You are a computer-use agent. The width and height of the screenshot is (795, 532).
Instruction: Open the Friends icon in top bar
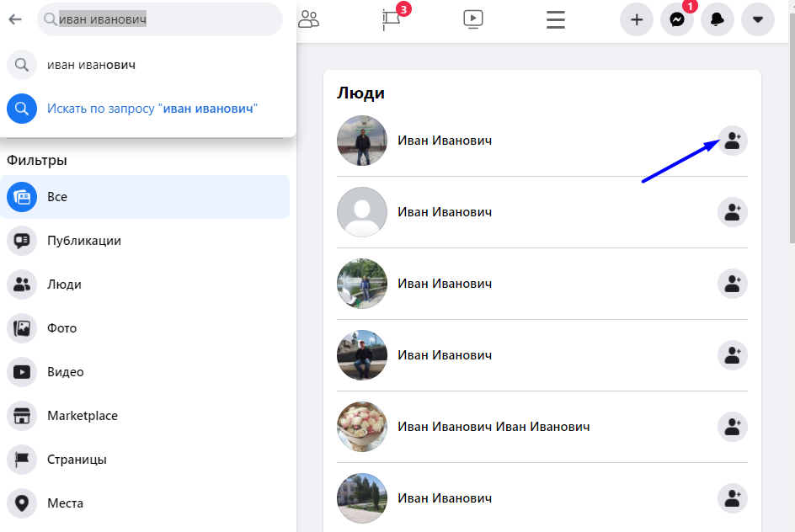coord(308,19)
